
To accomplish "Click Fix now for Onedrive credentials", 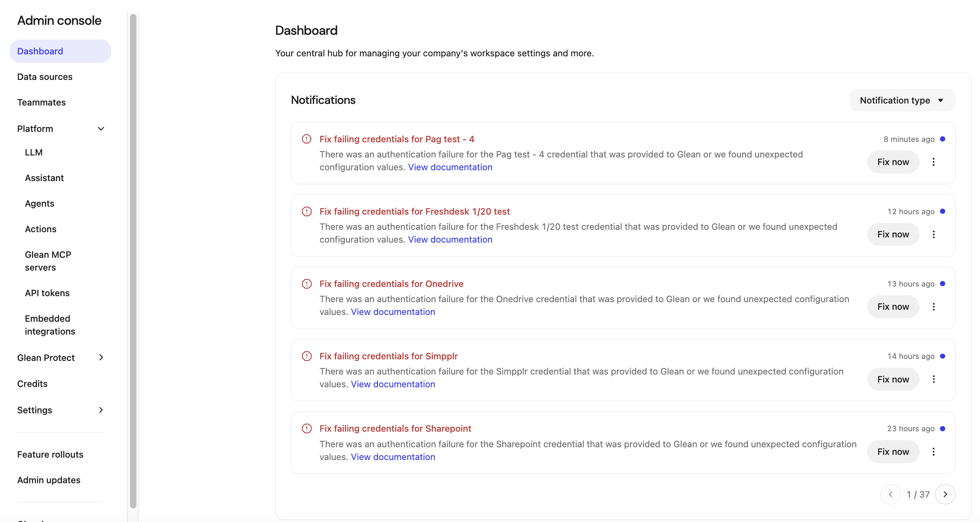I will coord(893,307).
